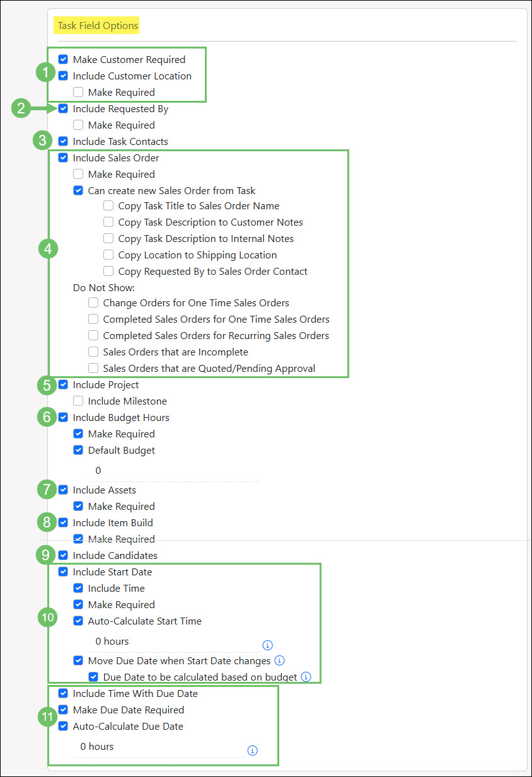The width and height of the screenshot is (532, 777).
Task: Check Make Required under Include Sales Order
Action: tap(78, 174)
